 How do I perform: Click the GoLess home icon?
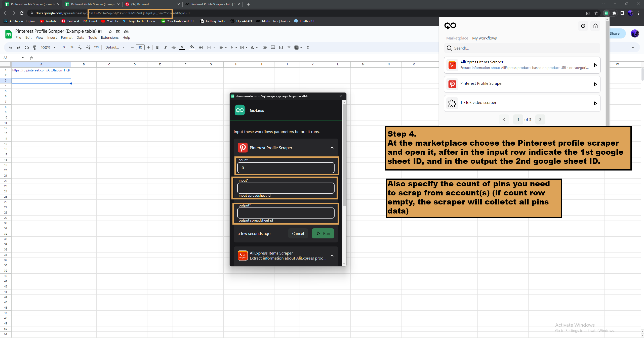pos(595,26)
